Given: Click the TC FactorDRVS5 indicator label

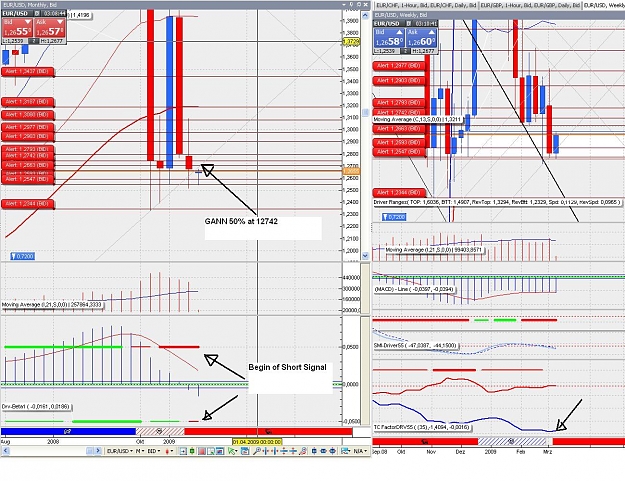Looking at the screenshot, I should [x=422, y=427].
